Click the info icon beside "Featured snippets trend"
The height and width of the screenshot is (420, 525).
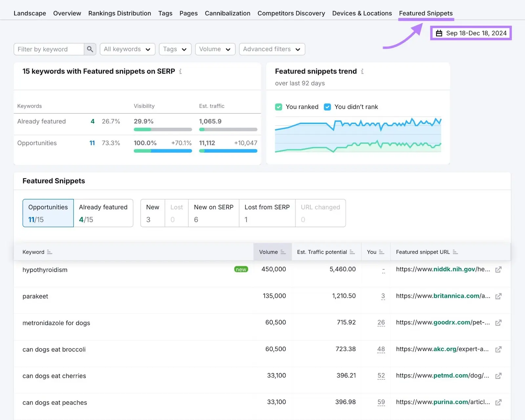pos(362,71)
